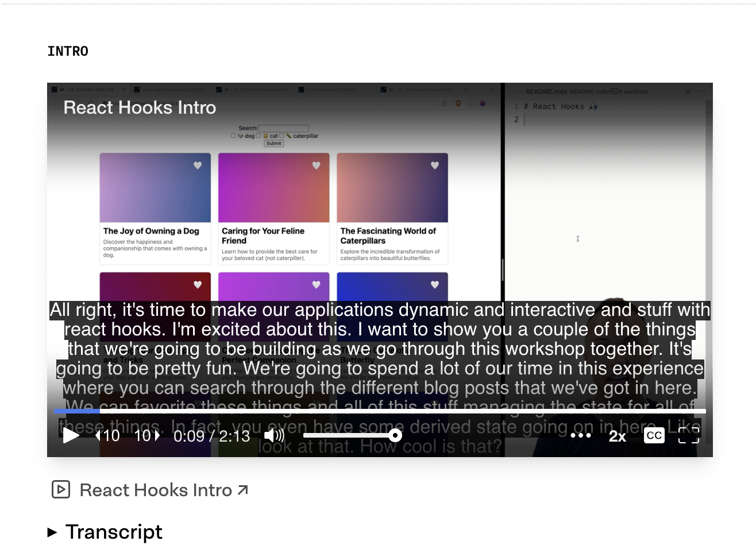The image size is (756, 549).
Task: Click the React Hooks Intro video title
Action: tap(140, 107)
